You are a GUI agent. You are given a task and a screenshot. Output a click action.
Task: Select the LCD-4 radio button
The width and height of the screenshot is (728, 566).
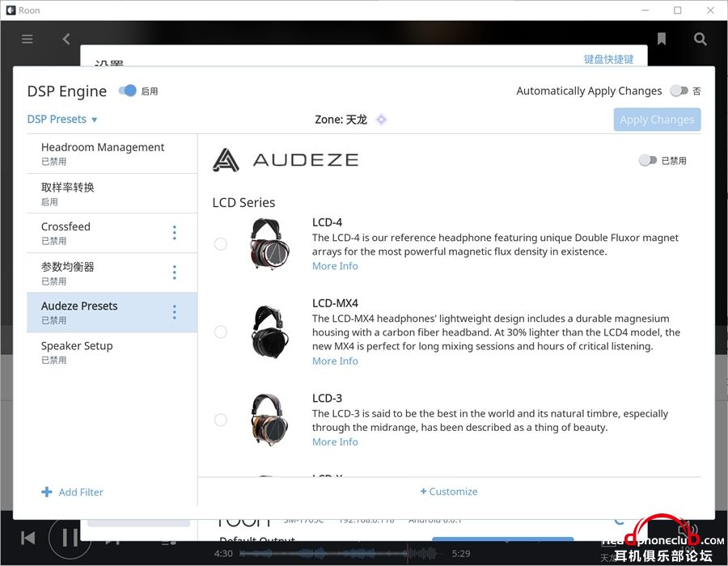click(x=221, y=243)
